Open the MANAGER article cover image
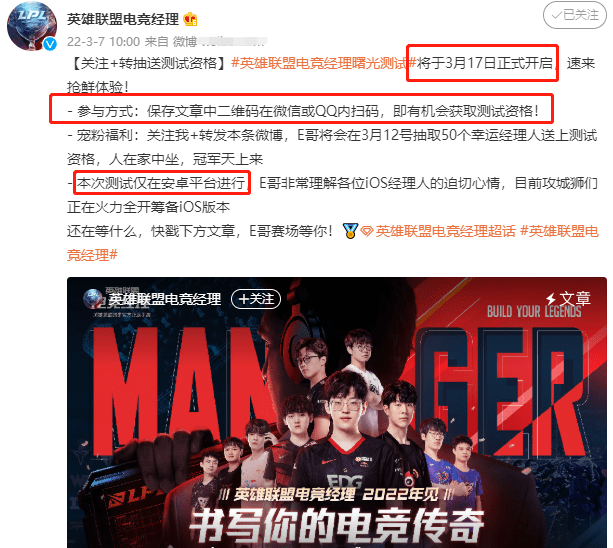613x548 pixels. pos(337,412)
